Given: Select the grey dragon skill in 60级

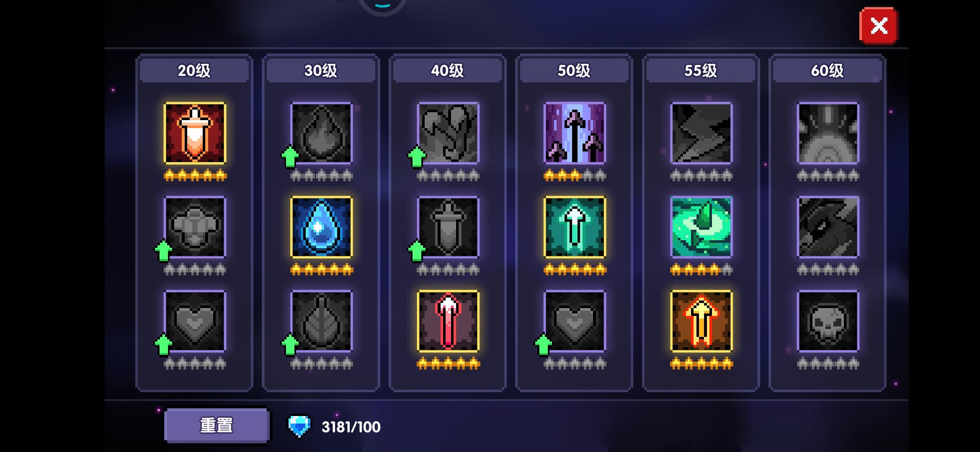Looking at the screenshot, I should tap(828, 227).
